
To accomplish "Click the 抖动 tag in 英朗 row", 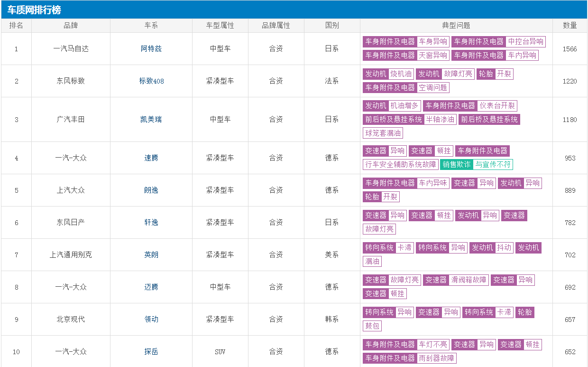I will pos(504,247).
